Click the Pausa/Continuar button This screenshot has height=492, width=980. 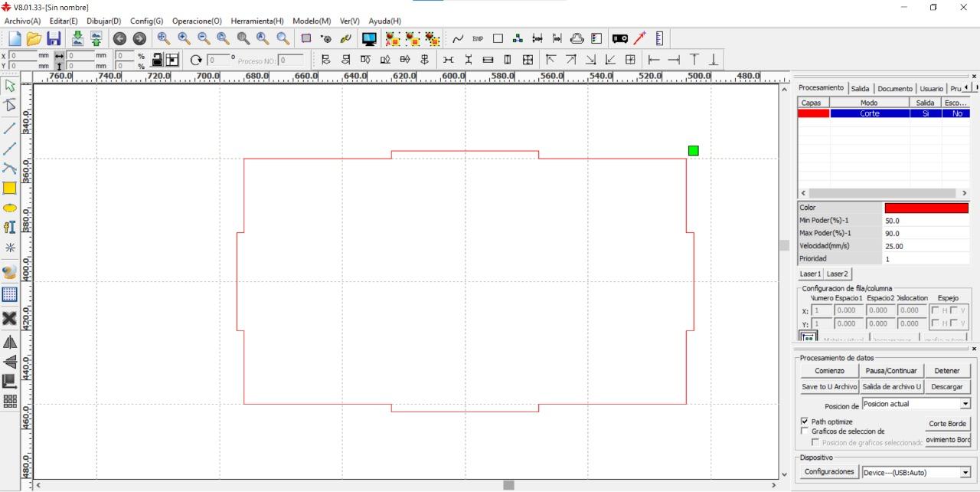point(891,371)
